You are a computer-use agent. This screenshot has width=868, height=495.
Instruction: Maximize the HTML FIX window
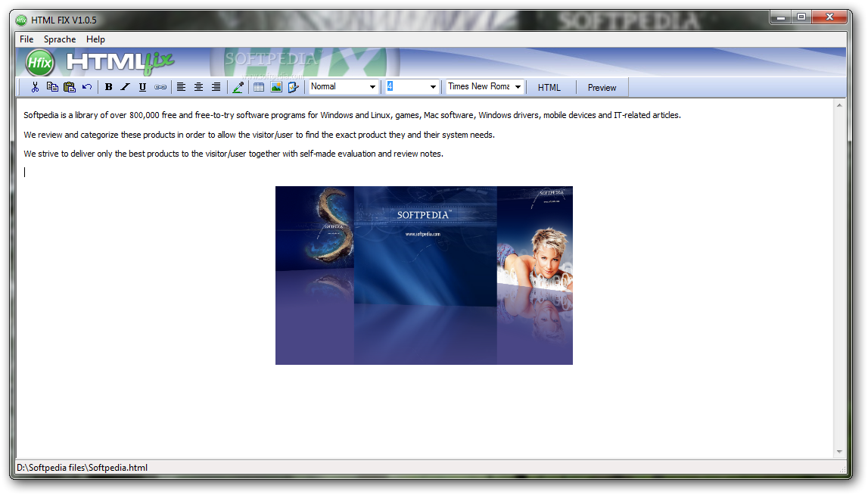pos(801,17)
